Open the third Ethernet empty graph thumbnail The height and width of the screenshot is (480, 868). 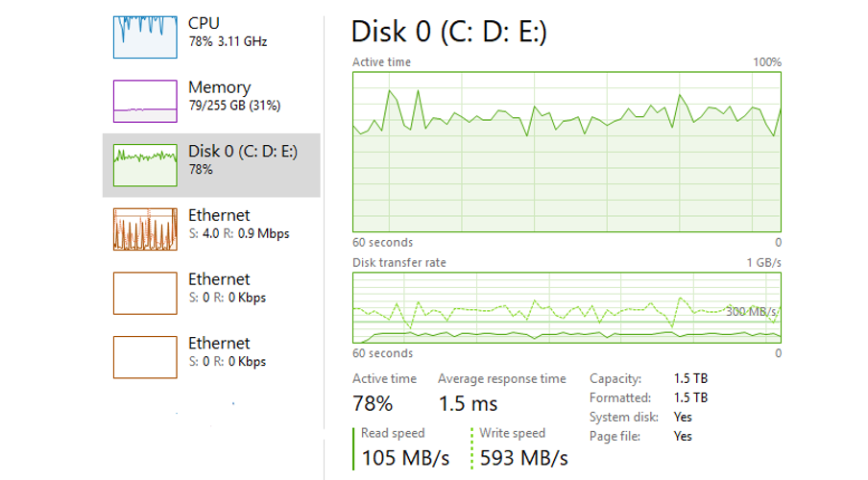tap(145, 357)
